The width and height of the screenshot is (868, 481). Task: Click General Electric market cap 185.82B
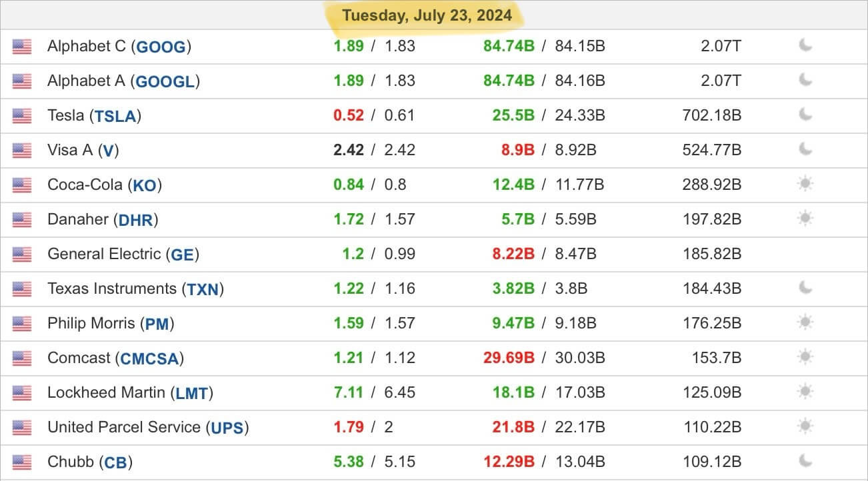click(711, 254)
